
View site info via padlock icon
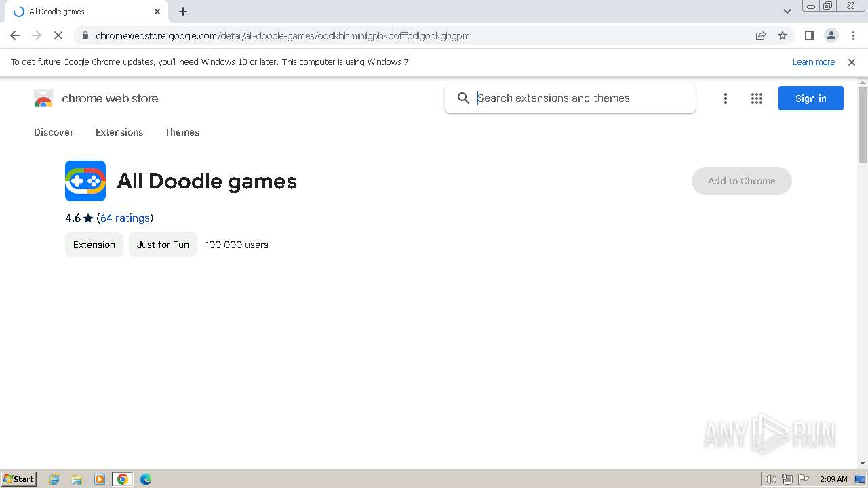(x=85, y=35)
